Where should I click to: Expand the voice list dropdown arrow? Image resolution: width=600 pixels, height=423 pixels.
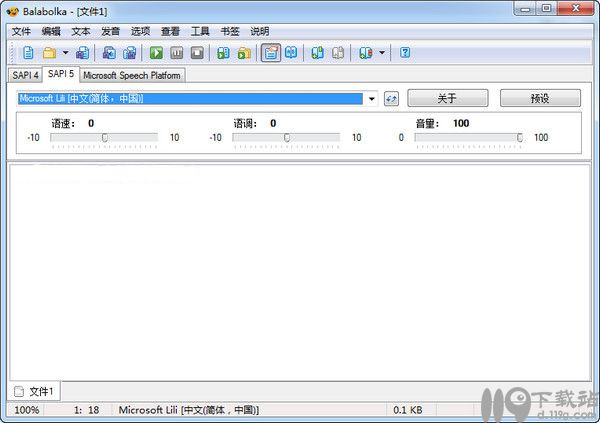tap(372, 99)
